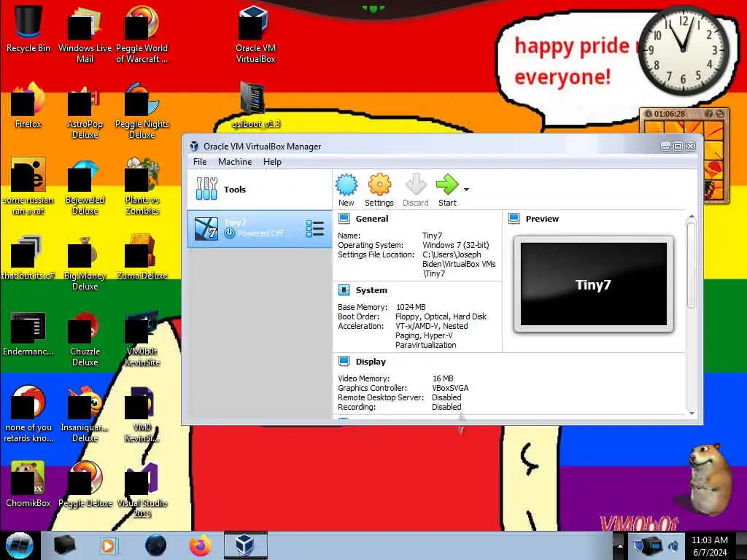This screenshot has width=747, height=560.
Task: Open the Machine menu
Action: point(235,162)
